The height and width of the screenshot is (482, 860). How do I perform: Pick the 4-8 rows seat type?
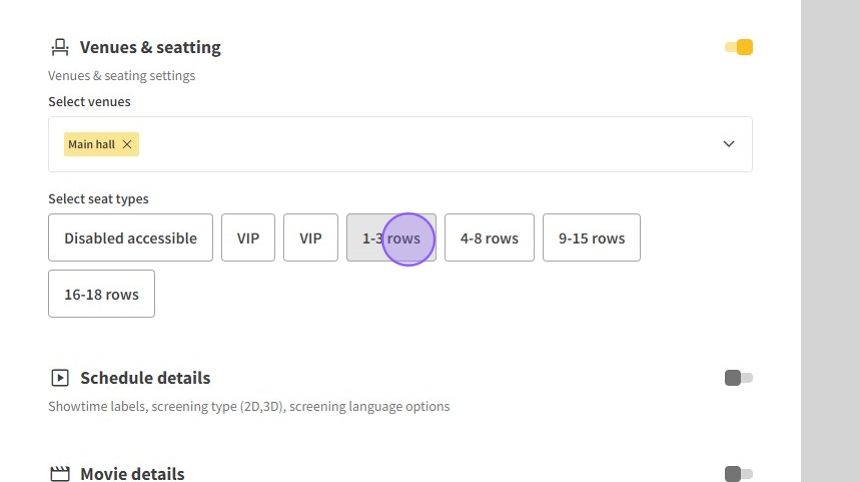click(x=489, y=238)
